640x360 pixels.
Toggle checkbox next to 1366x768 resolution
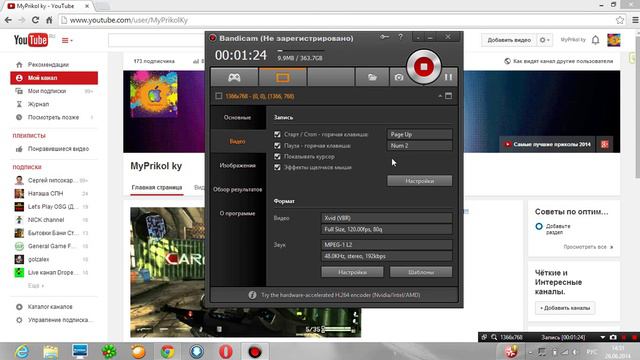[x=219, y=96]
